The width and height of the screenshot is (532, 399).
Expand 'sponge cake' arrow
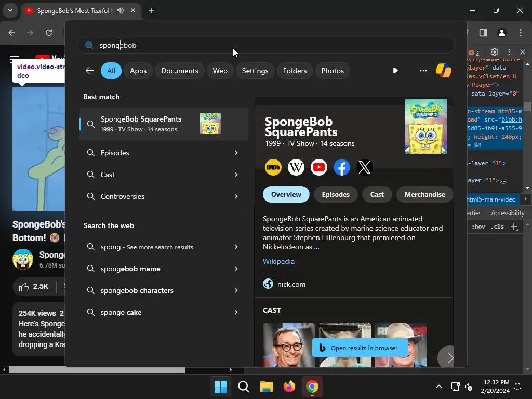(x=236, y=312)
